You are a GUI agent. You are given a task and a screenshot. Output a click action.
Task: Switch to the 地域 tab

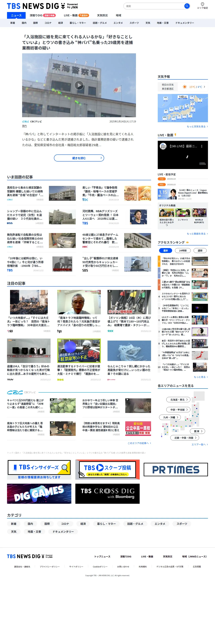pos(118,15)
